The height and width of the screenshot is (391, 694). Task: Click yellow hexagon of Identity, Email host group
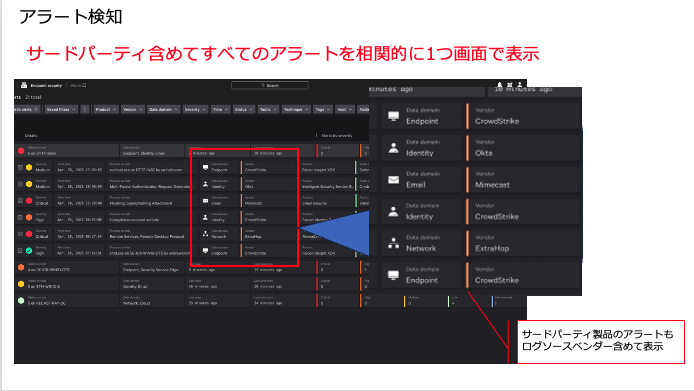[21, 284]
